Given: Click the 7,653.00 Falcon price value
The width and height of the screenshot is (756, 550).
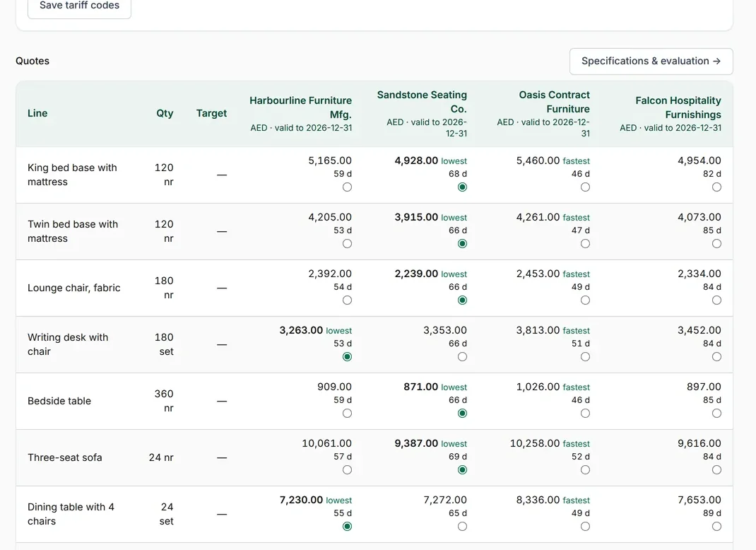Looking at the screenshot, I should pos(699,500).
